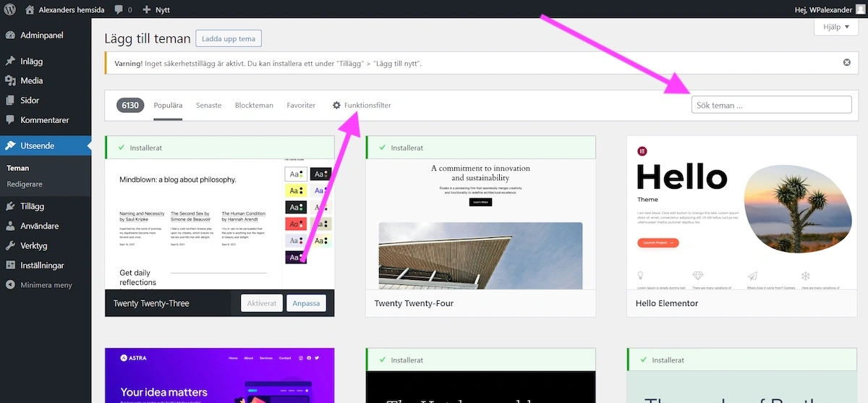Image resolution: width=868 pixels, height=403 pixels.
Task: Click Launch Project button in Hello preview
Action: pyautogui.click(x=658, y=243)
